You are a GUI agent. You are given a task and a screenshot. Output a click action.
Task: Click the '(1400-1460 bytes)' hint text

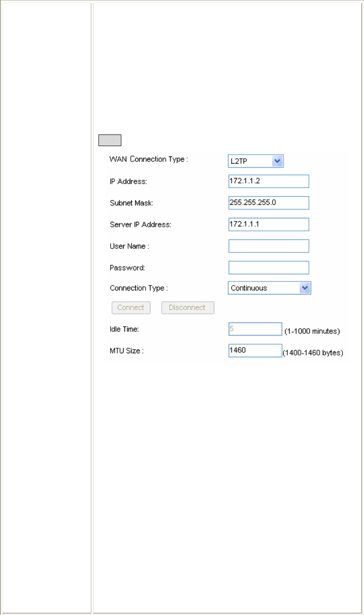[313, 353]
